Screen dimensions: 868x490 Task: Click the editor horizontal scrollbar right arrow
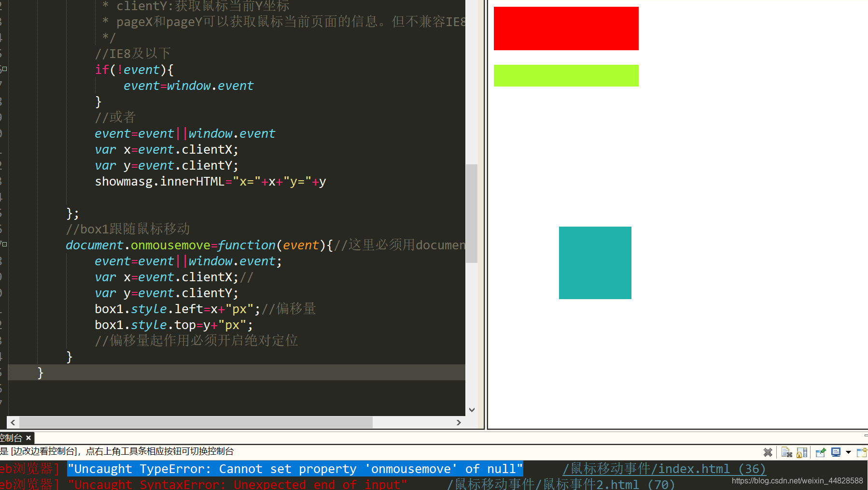459,422
